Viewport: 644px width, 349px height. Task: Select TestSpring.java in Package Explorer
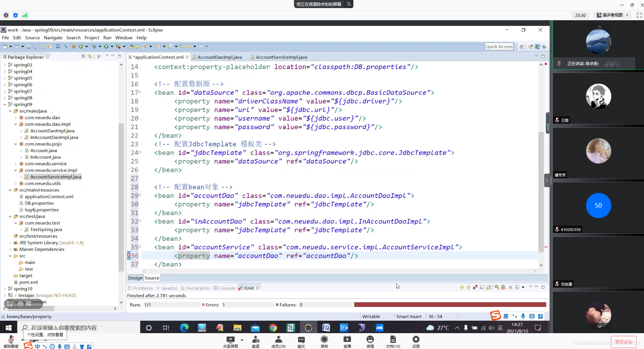click(46, 230)
